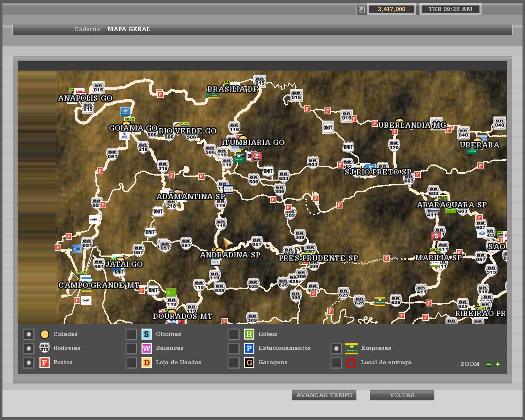Click the zoom out minus icon

488,364
